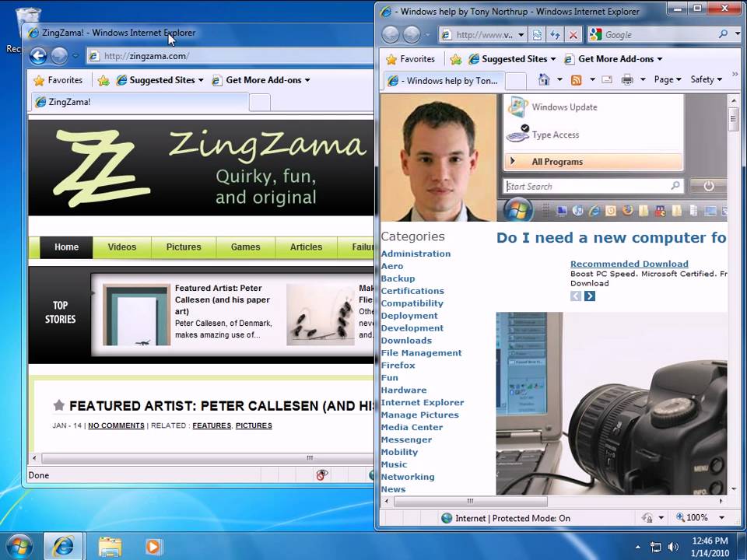Click the Google search box
The height and width of the screenshot is (560, 747).
click(659, 35)
